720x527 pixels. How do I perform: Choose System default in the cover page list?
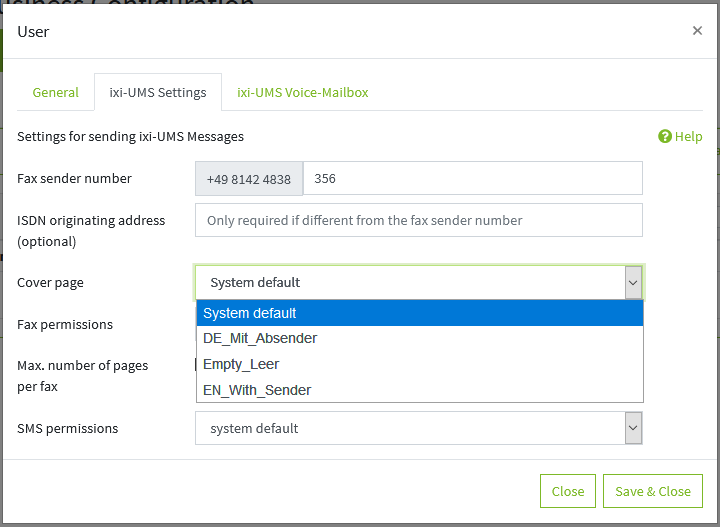coord(419,313)
